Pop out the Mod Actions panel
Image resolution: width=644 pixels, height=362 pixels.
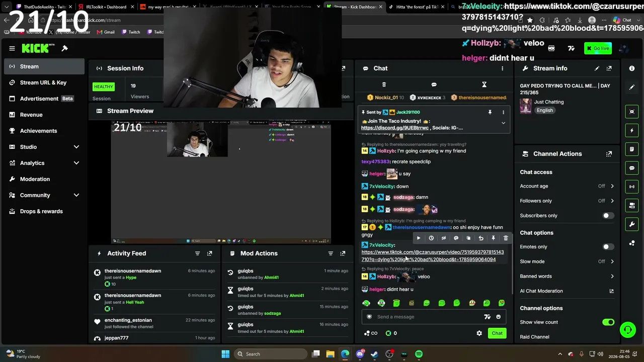[x=343, y=253]
